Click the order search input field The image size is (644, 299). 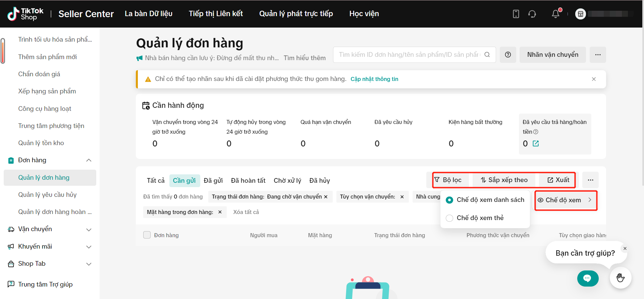click(x=409, y=55)
